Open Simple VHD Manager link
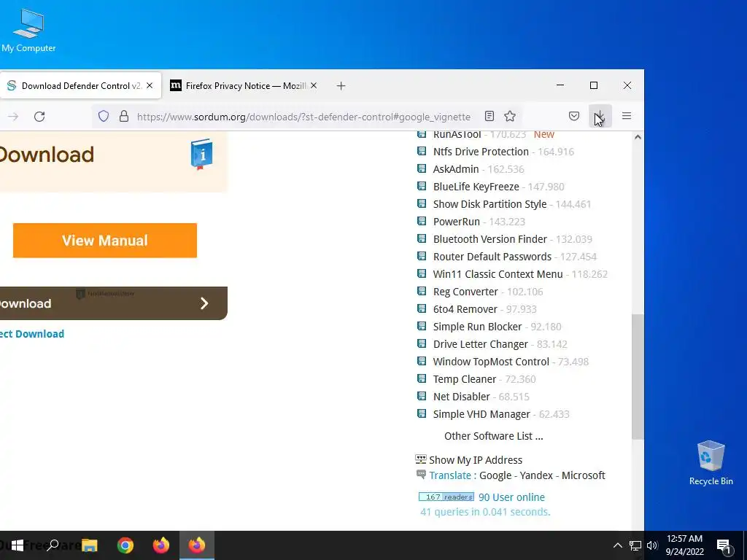Screen dimensions: 747x560 [x=481, y=414]
